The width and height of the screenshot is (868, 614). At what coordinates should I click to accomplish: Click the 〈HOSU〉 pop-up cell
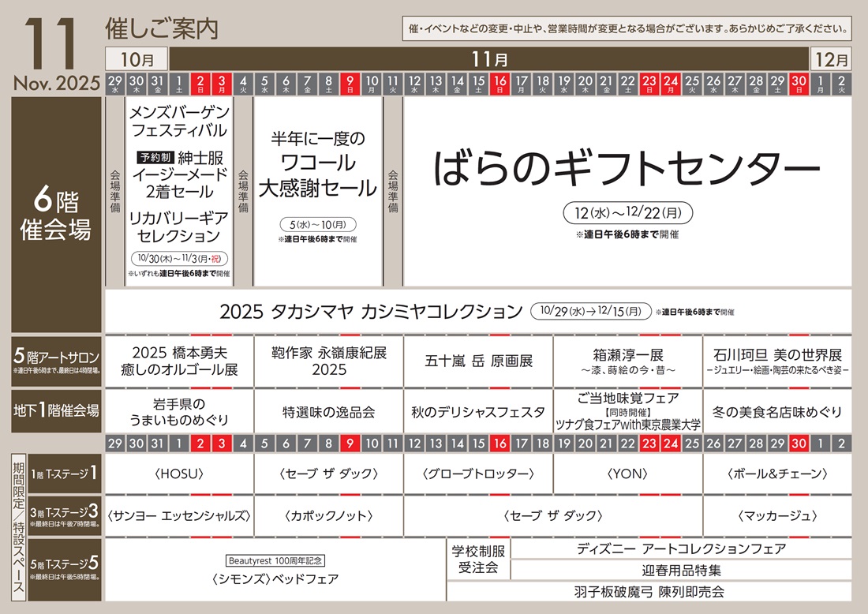coord(179,474)
